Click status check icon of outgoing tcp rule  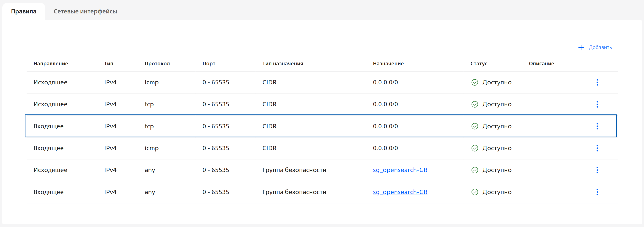coord(475,104)
